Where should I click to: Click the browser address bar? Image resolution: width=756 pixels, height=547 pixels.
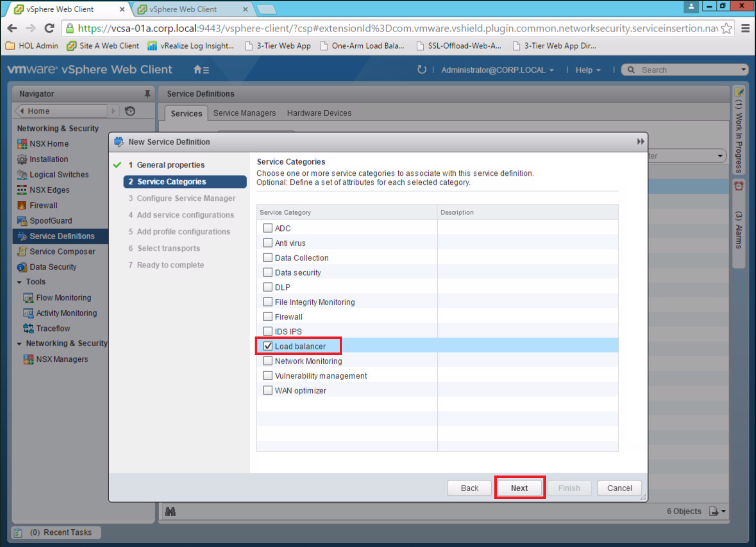[397, 28]
